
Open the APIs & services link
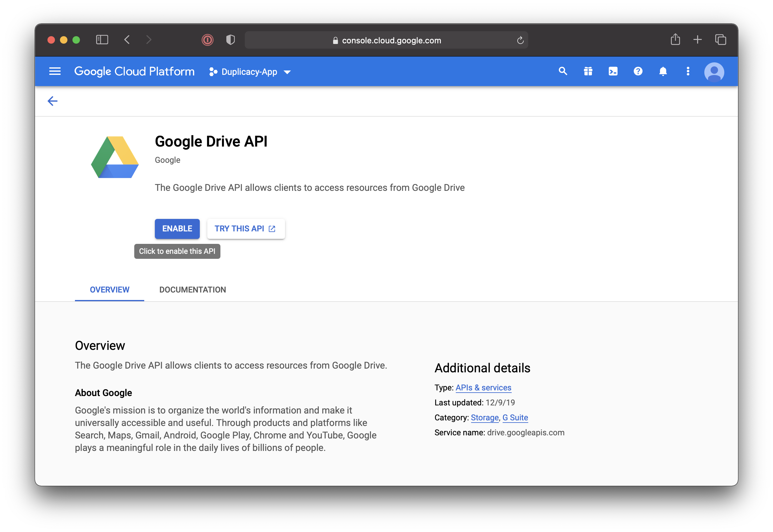click(x=483, y=388)
